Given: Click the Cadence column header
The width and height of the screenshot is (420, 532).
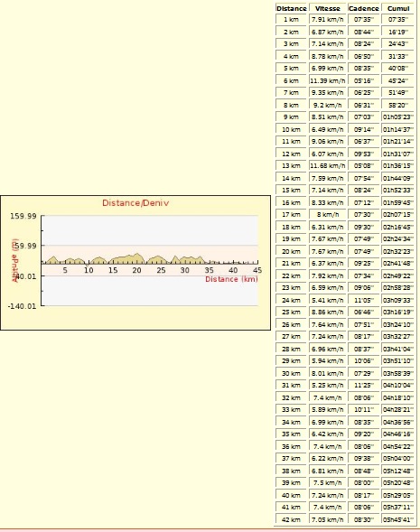Looking at the screenshot, I should (364, 8).
